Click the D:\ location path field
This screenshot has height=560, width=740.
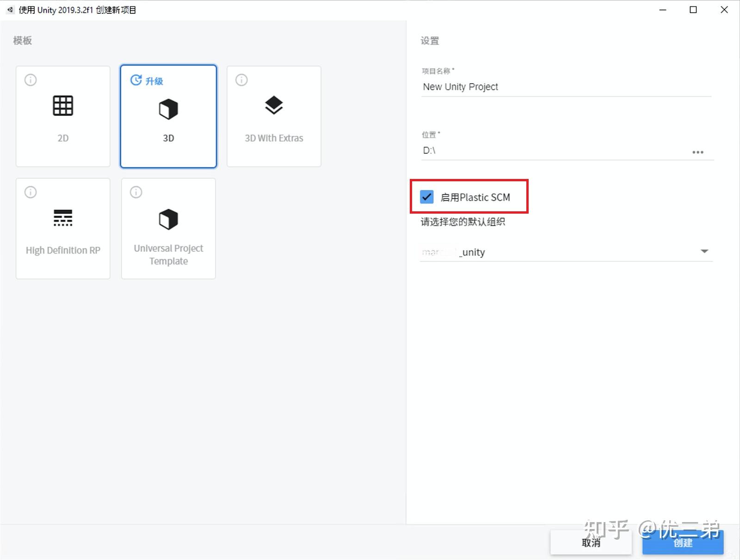pyautogui.click(x=554, y=151)
